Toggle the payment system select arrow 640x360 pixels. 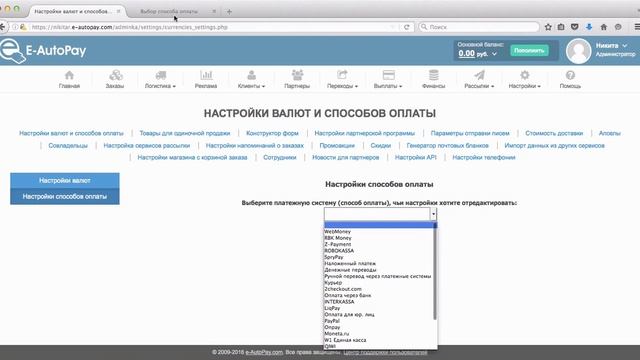(433, 214)
